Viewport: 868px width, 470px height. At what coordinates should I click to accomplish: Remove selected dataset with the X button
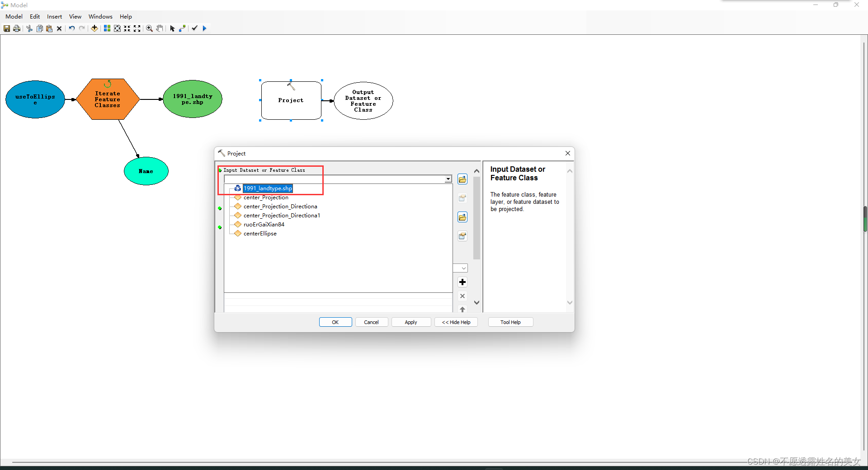pyautogui.click(x=462, y=296)
